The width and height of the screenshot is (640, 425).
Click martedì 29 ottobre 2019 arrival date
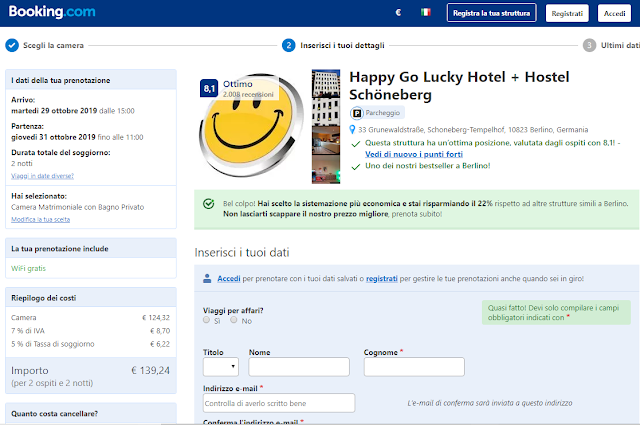pyautogui.click(x=54, y=111)
